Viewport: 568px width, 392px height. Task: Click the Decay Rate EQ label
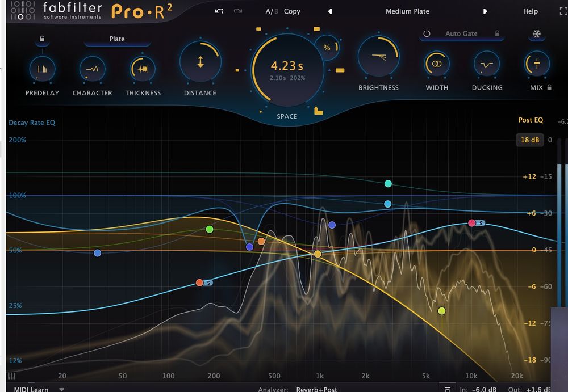[x=32, y=123]
